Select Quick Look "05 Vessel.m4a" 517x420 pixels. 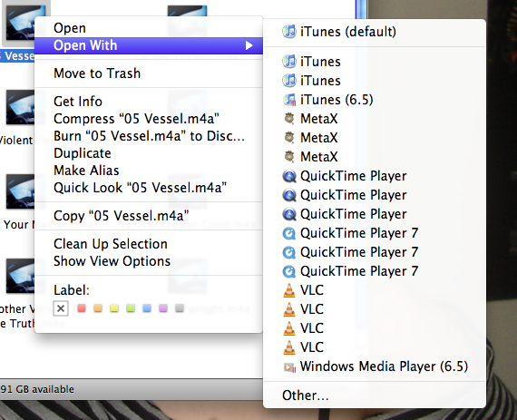coord(149,188)
